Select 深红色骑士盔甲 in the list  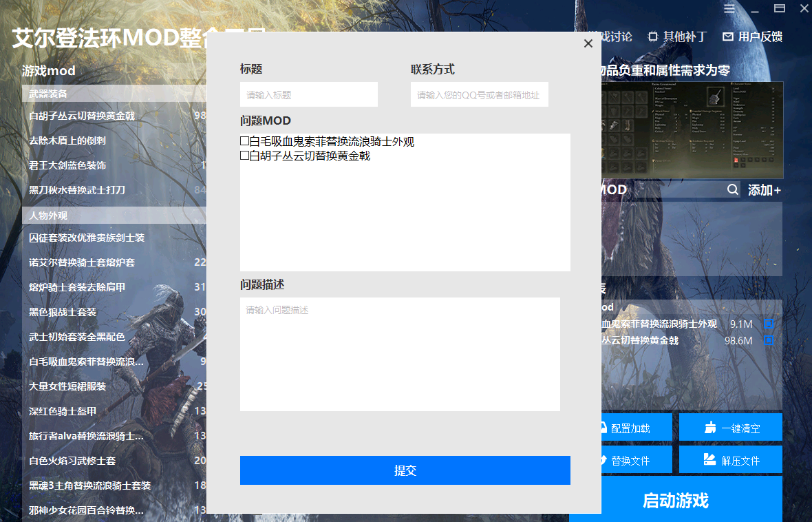click(63, 412)
